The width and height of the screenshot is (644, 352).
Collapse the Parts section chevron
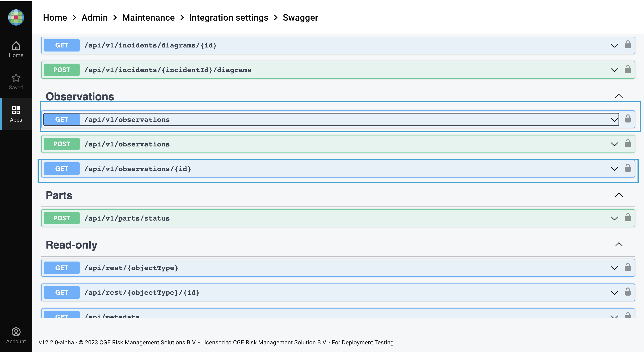pyautogui.click(x=619, y=195)
